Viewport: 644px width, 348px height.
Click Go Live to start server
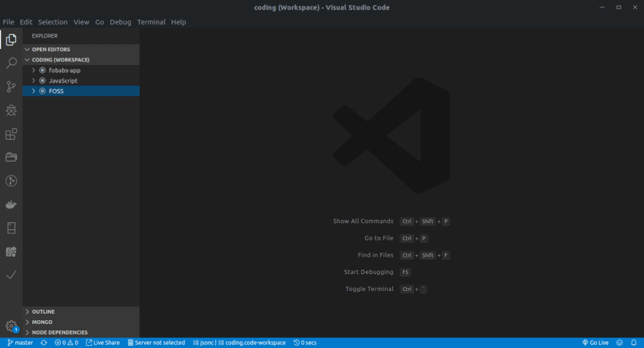(595, 343)
